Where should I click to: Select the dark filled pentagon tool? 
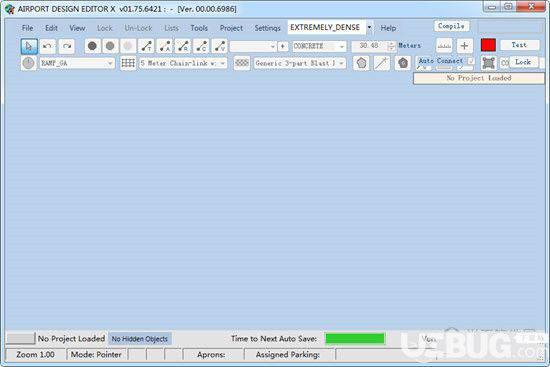click(x=403, y=63)
